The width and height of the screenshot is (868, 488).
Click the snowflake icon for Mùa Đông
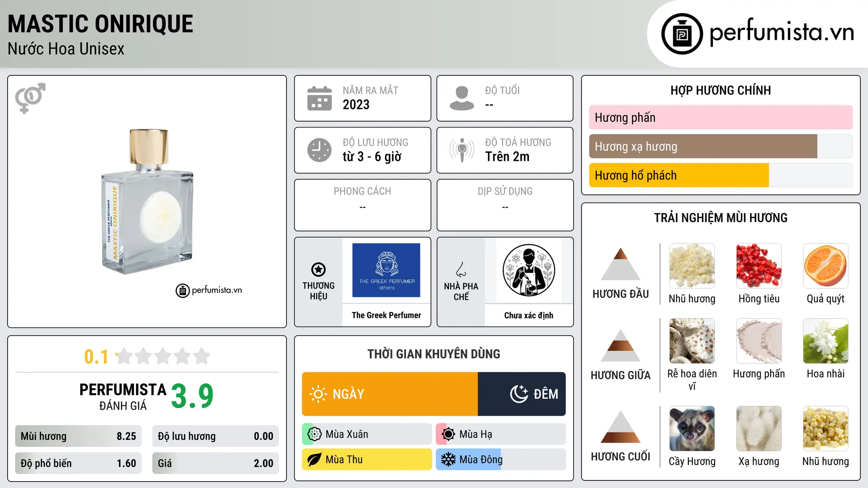coord(448,460)
